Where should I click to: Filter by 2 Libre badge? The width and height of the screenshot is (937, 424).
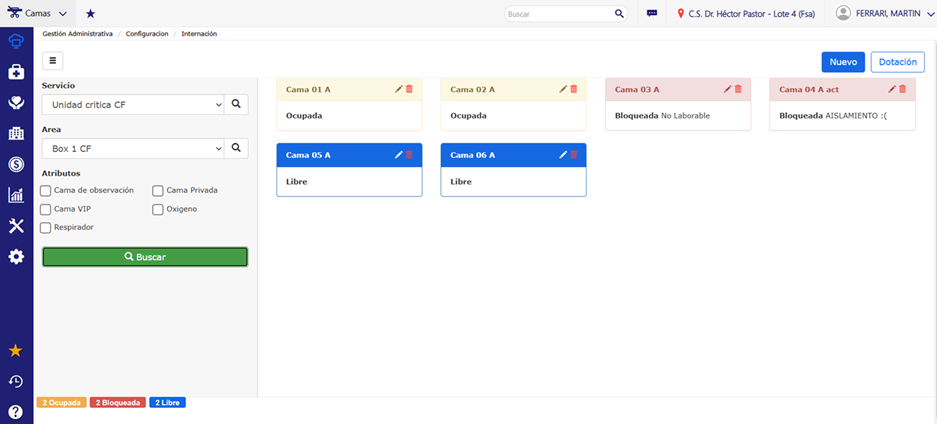point(168,403)
